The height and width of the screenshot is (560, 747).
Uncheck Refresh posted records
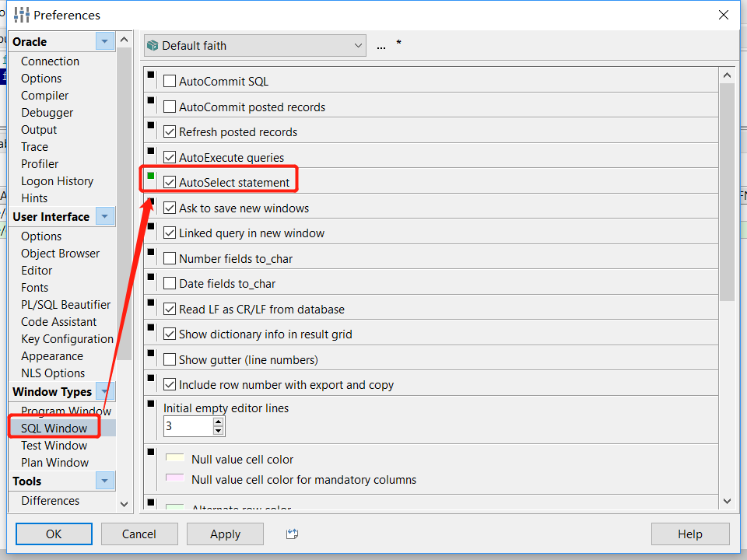click(x=170, y=131)
